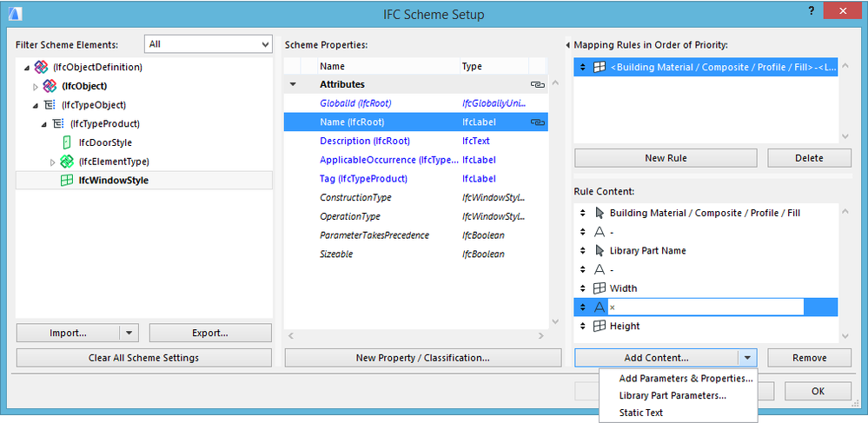Click the arrow icon beside Library Part Name

(599, 250)
